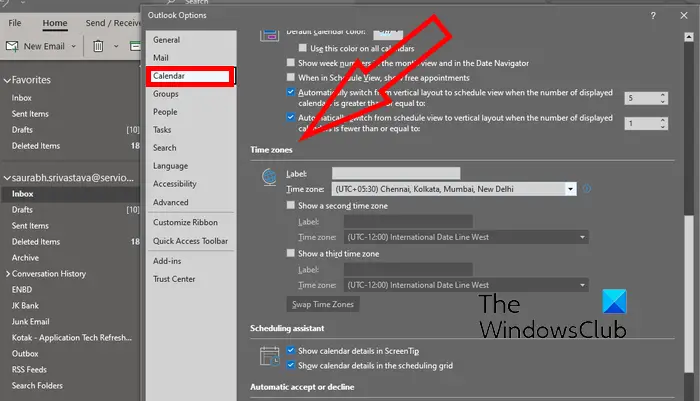This screenshot has width=700, height=401.
Task: Open the Archive folder
Action: 25,258
